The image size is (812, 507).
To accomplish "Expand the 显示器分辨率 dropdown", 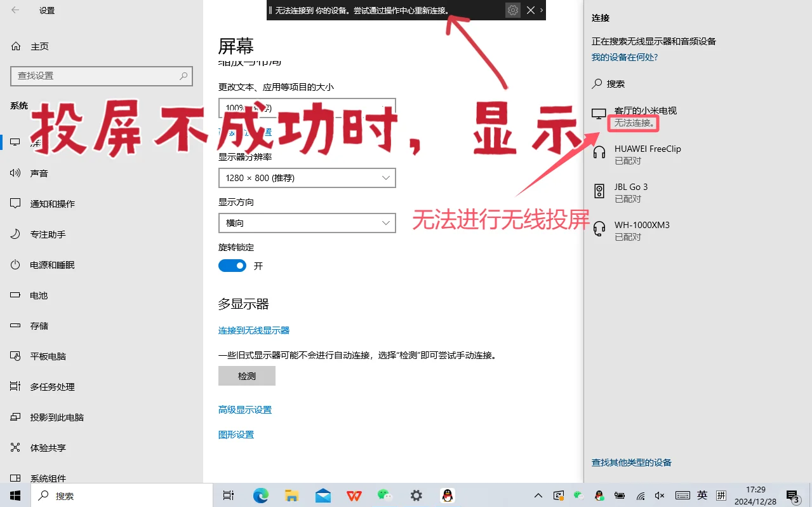I will pos(307,178).
